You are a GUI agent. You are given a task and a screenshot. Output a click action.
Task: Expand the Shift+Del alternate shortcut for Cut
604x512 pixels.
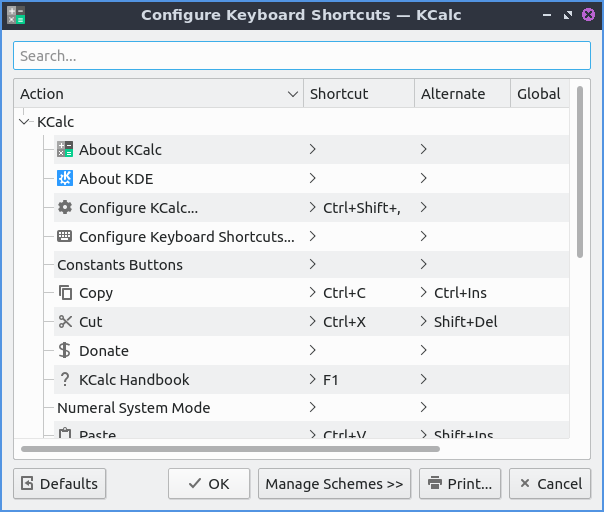point(424,322)
